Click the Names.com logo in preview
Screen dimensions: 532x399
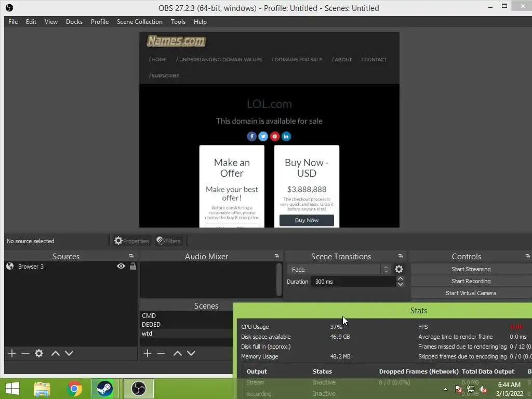point(176,41)
